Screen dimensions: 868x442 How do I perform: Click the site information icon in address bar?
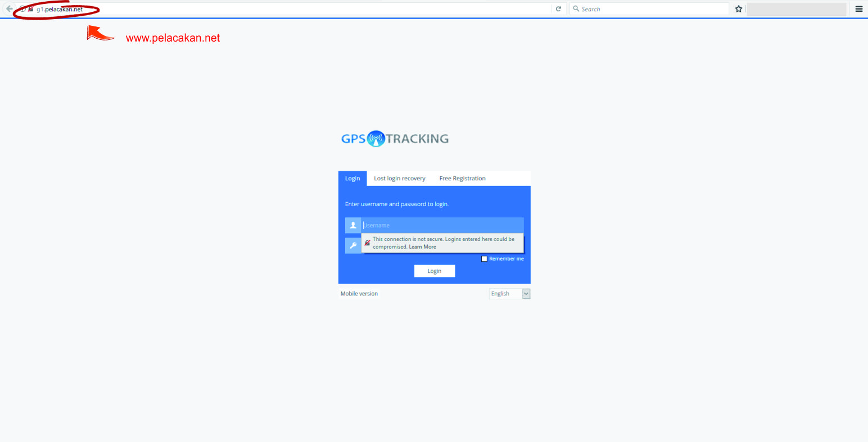(x=22, y=9)
